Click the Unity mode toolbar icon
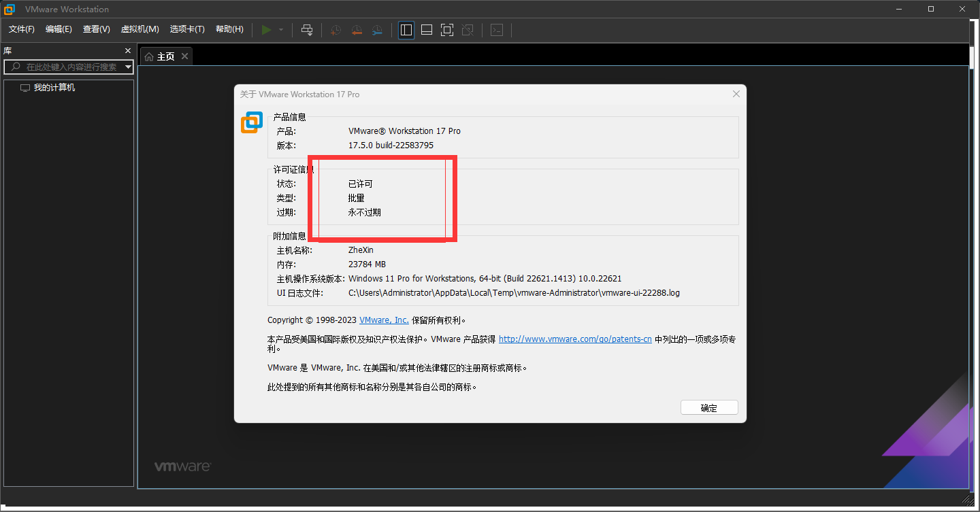The image size is (980, 512). click(x=468, y=30)
